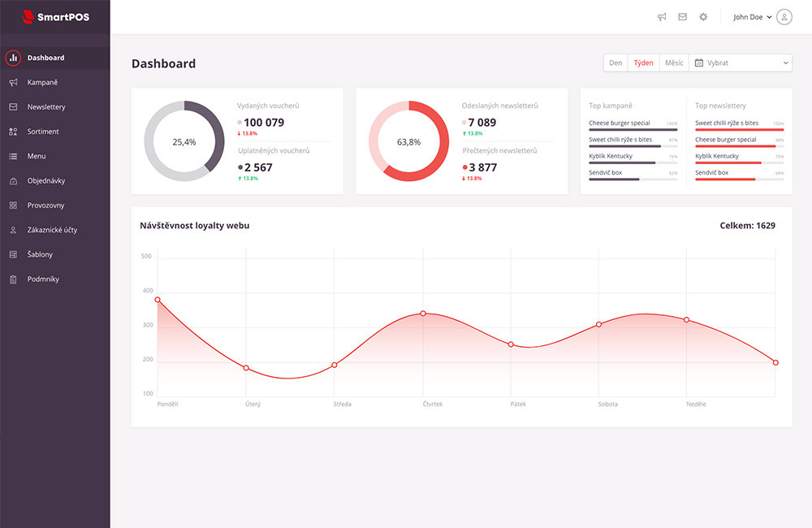
Task: Click the SmartPOS logo
Action: (55, 17)
